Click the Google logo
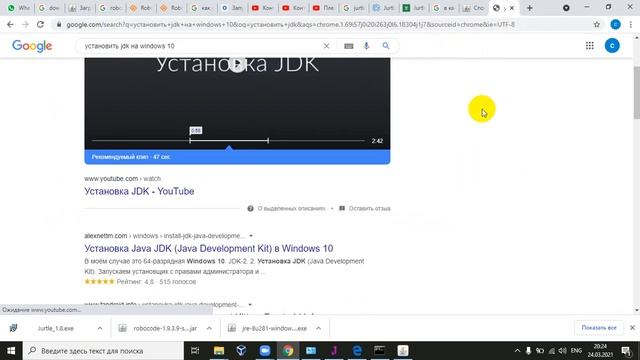The width and height of the screenshot is (640, 360). (32, 46)
